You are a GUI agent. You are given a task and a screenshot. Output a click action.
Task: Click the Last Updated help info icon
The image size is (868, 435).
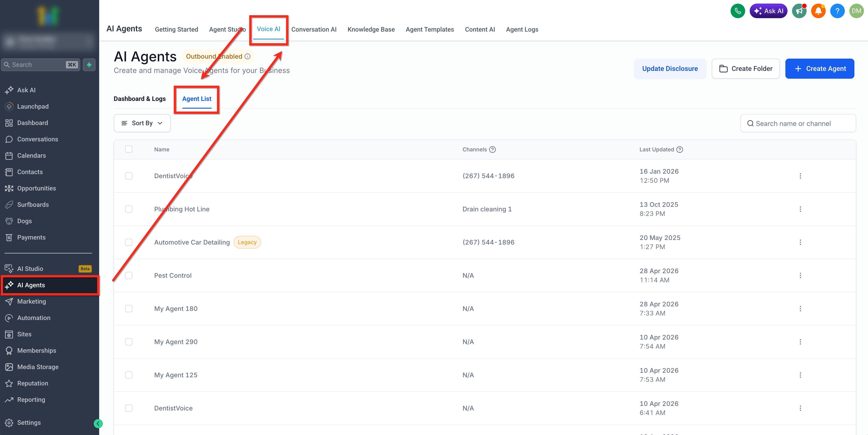tap(680, 150)
